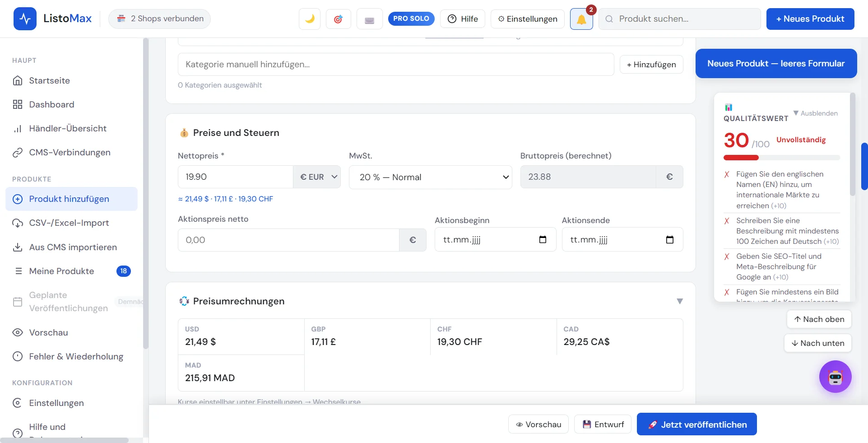Click the + Neues Produkt button
868x443 pixels.
point(810,19)
